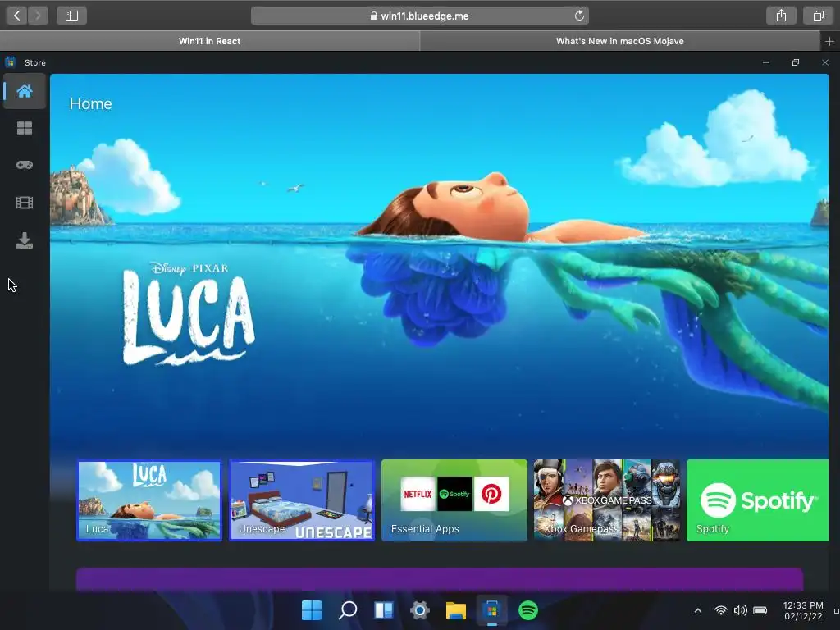Click the Microsoft Store taskbar icon
840x630 pixels.
[x=492, y=609]
